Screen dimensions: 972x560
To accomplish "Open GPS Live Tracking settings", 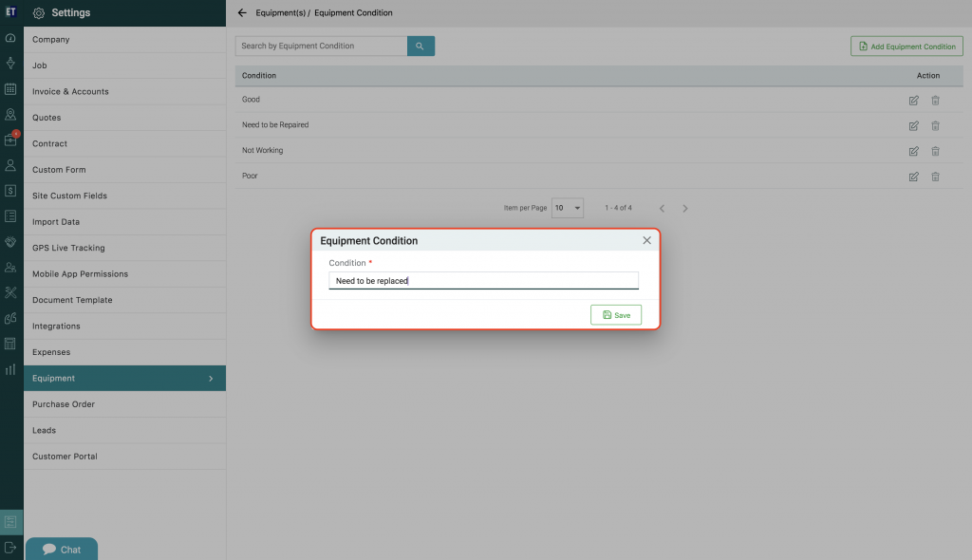I will [x=124, y=248].
